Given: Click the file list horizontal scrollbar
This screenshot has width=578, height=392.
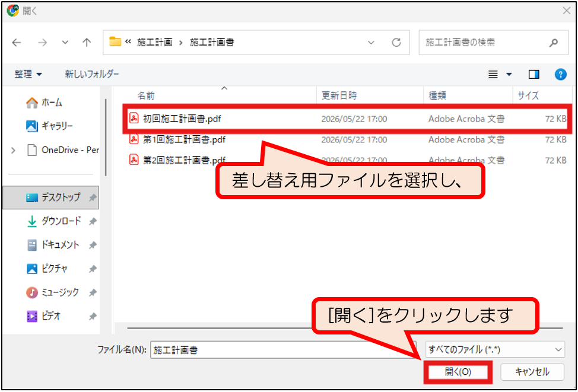Looking at the screenshot, I should coord(345,327).
